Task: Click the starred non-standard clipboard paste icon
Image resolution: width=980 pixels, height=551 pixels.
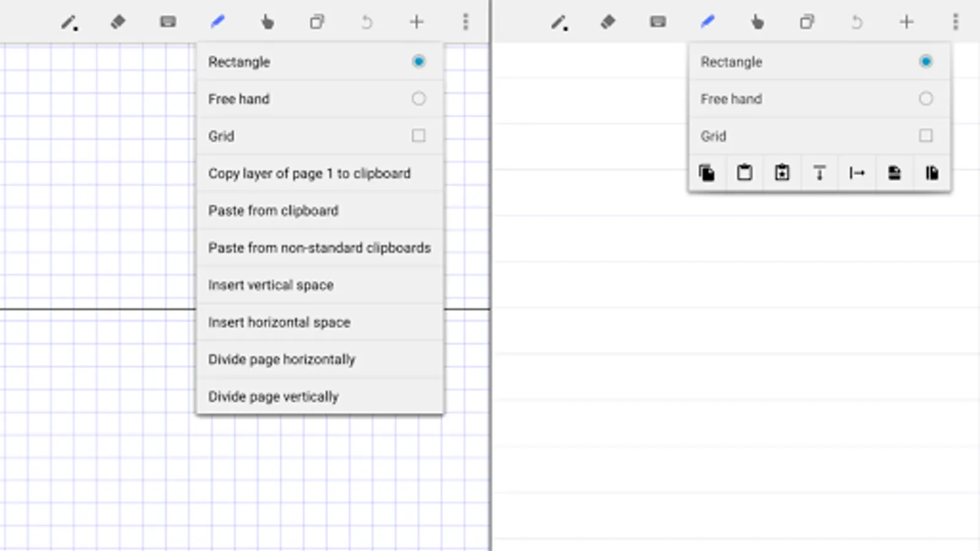Action: pyautogui.click(x=782, y=173)
